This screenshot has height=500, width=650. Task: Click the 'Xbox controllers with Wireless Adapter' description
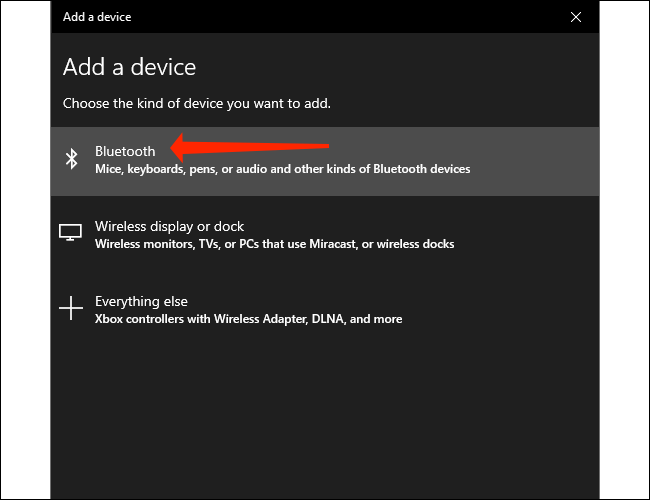(248, 319)
